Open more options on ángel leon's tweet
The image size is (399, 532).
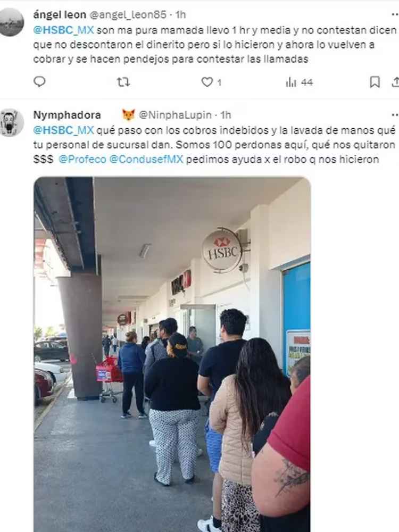395,14
